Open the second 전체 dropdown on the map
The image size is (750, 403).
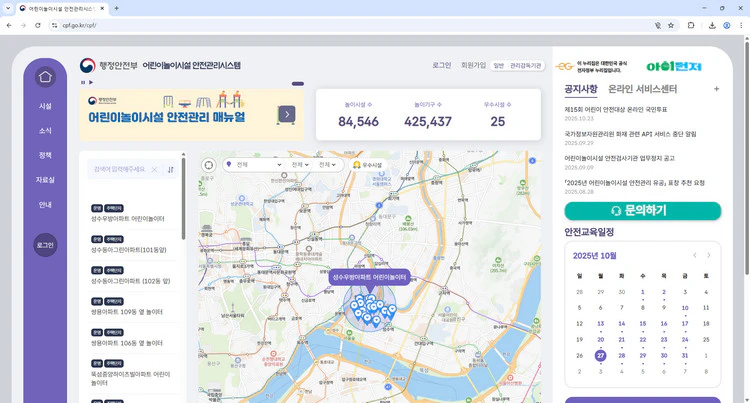click(x=299, y=164)
